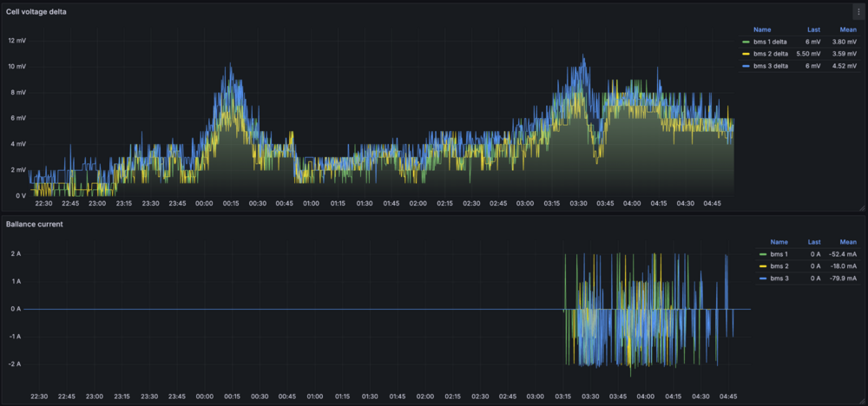The image size is (868, 406).
Task: Toggle the bms 1 delta series visibility
Action: coord(773,41)
